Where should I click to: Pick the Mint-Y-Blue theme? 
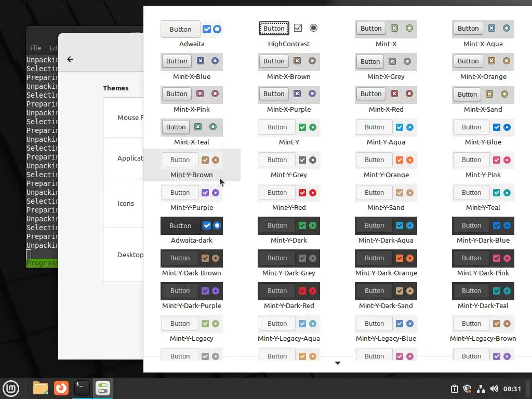point(483,132)
